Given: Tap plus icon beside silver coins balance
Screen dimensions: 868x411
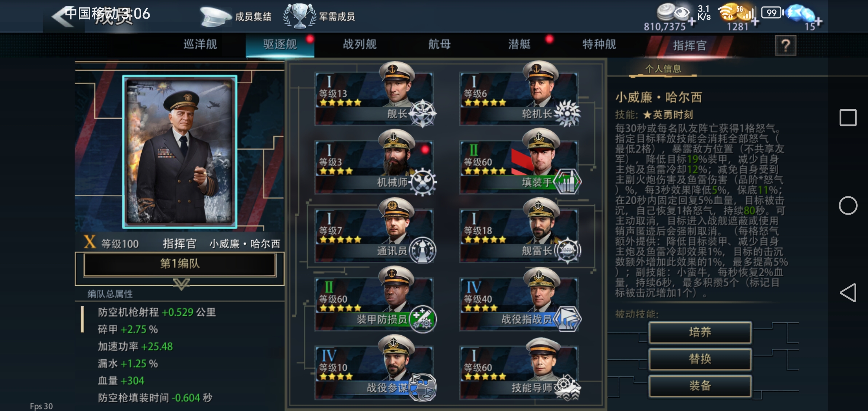Looking at the screenshot, I should [x=691, y=22].
